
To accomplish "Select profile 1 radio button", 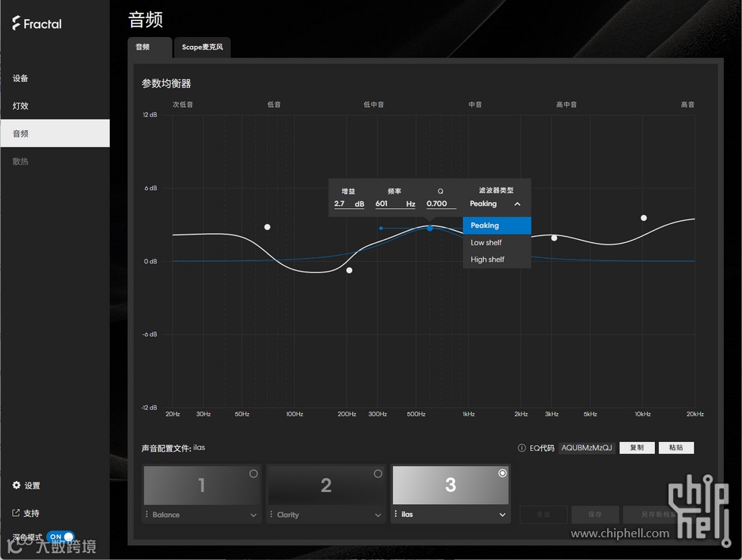I will (254, 474).
